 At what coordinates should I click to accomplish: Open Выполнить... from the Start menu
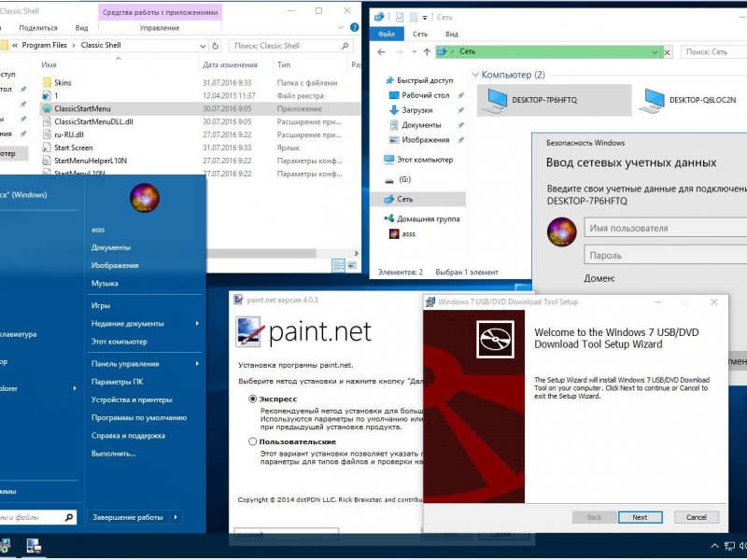[113, 454]
